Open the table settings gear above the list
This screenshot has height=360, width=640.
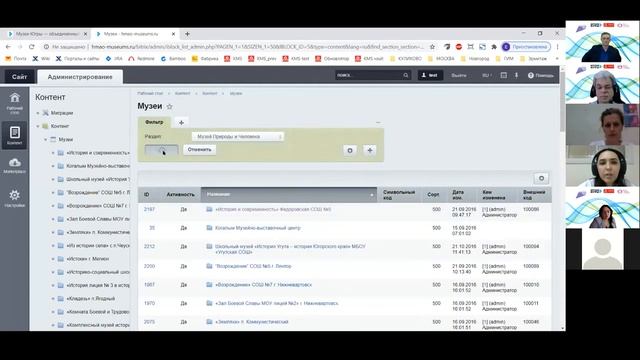[541, 178]
